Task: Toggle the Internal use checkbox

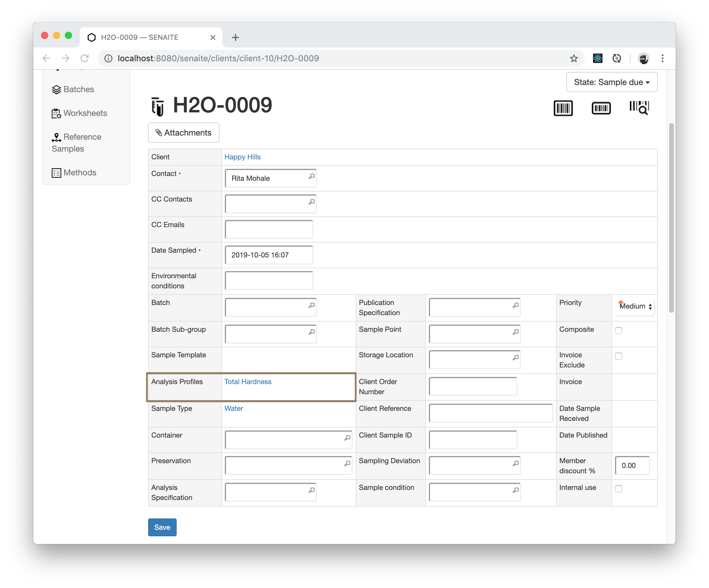Action: point(618,488)
